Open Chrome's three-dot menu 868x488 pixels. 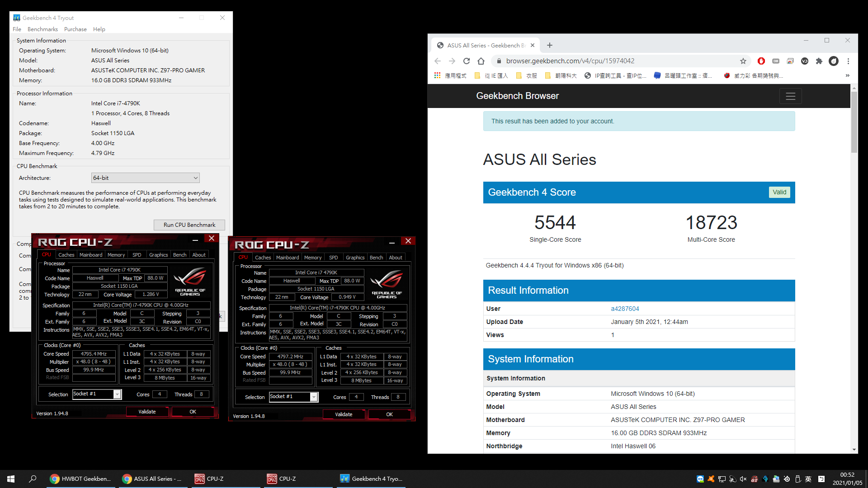(x=848, y=61)
